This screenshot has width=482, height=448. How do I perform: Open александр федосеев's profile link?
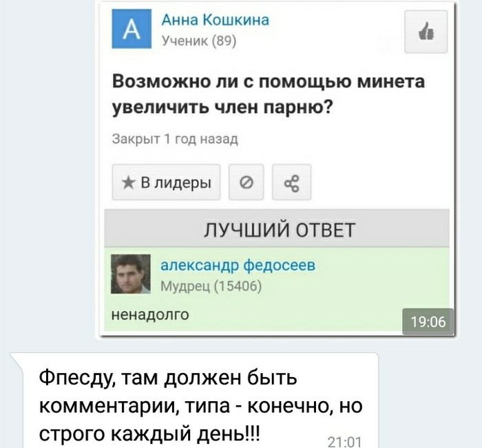tap(238, 265)
